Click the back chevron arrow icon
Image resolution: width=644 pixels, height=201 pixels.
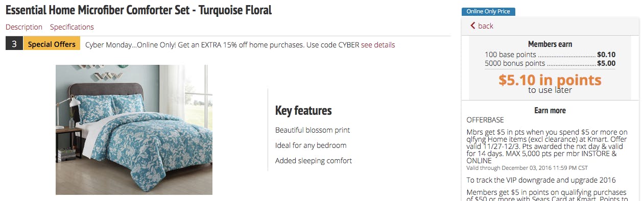coord(473,26)
